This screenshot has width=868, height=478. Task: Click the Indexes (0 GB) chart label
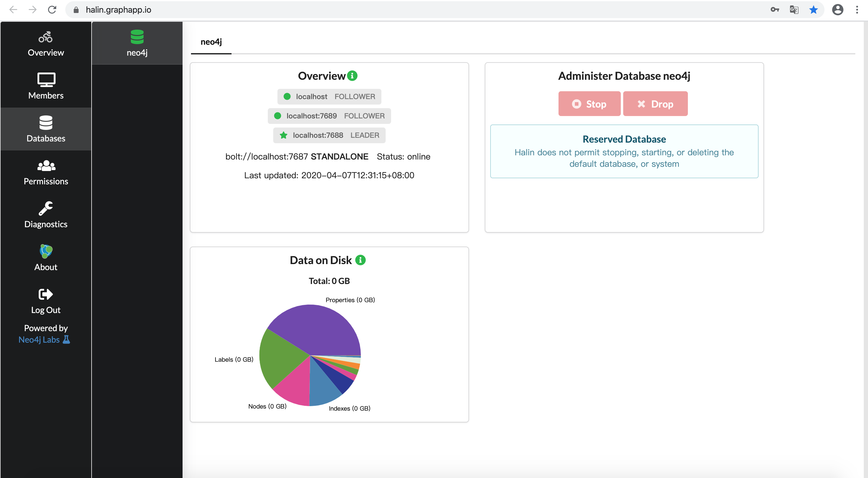tap(349, 408)
